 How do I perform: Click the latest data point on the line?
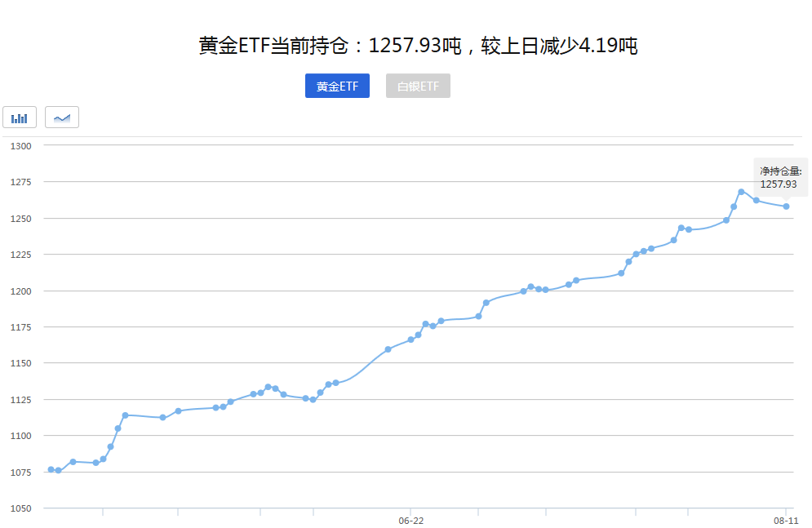[x=786, y=206]
